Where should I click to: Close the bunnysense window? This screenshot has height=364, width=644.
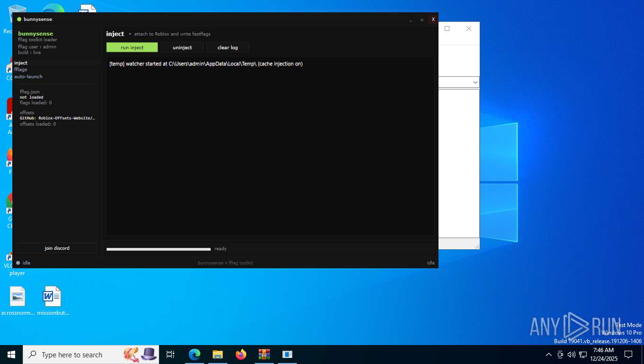coord(433,19)
